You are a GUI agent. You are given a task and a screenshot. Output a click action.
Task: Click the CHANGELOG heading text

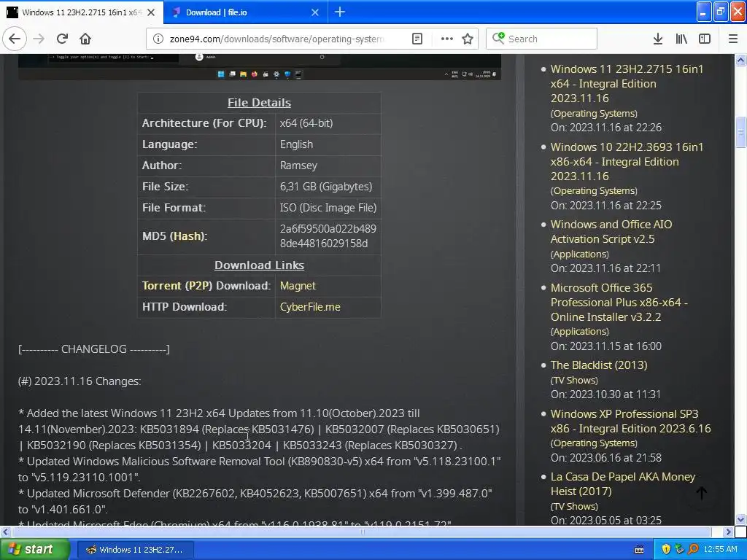94,349
